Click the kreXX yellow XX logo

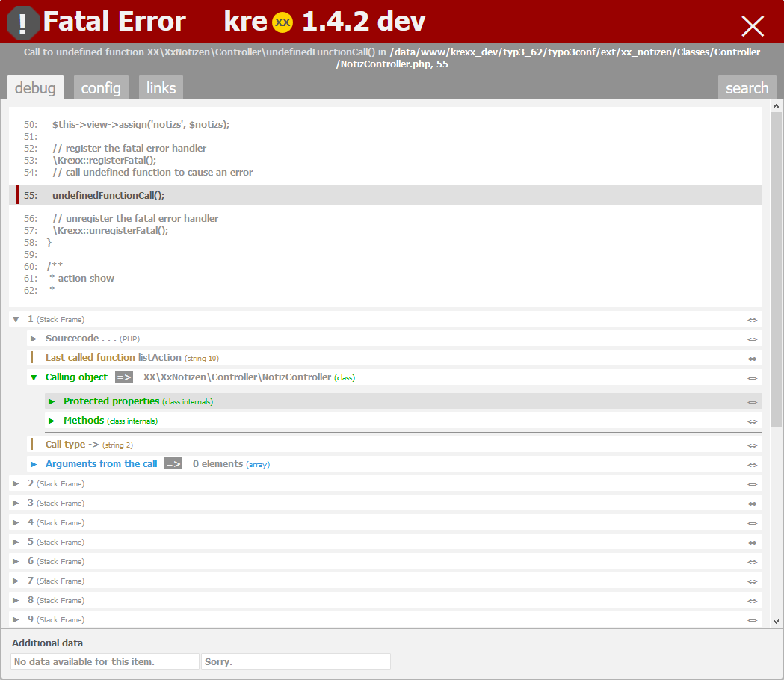283,22
